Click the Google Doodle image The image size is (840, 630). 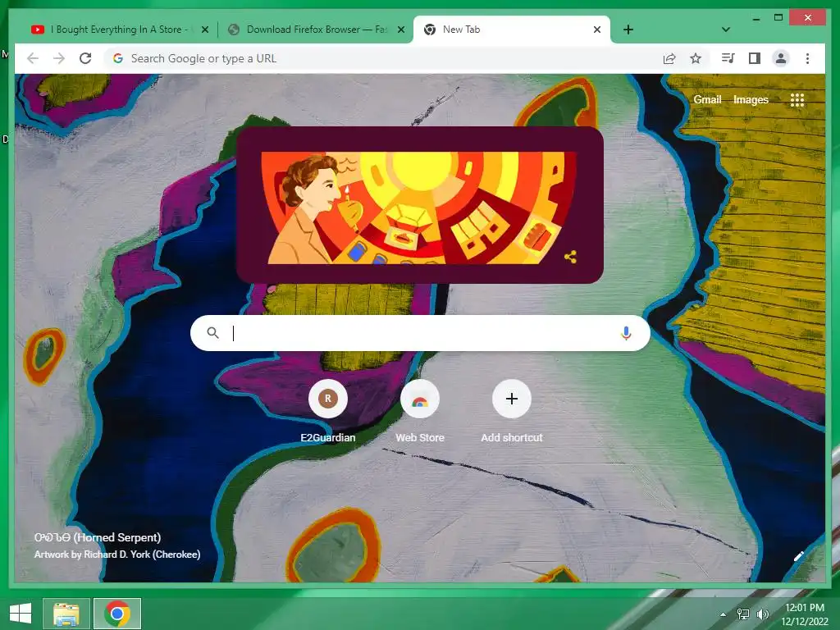point(419,207)
